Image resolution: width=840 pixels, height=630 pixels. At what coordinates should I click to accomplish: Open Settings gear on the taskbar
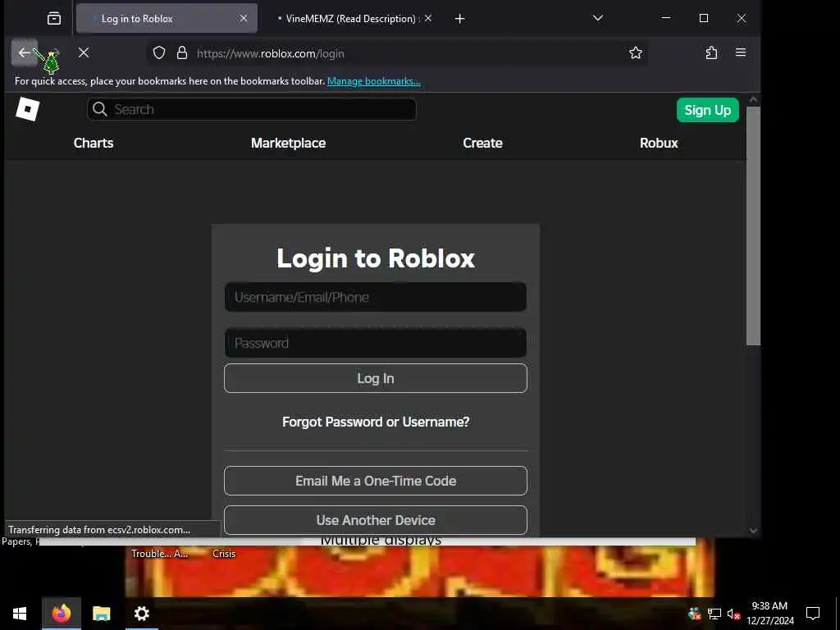[x=141, y=614]
